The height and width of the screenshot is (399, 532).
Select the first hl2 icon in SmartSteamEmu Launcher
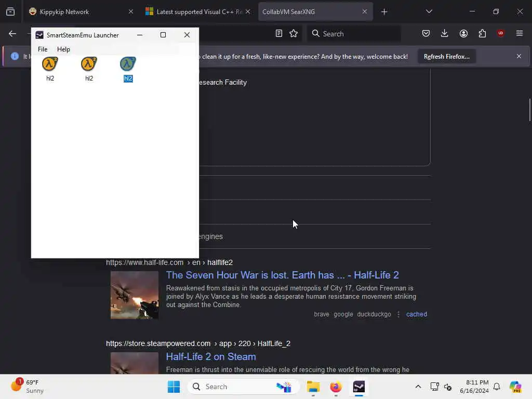tap(50, 69)
